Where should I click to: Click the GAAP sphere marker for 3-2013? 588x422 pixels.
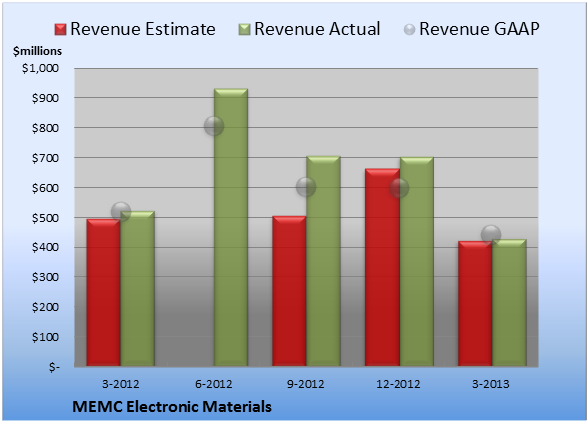coord(491,235)
